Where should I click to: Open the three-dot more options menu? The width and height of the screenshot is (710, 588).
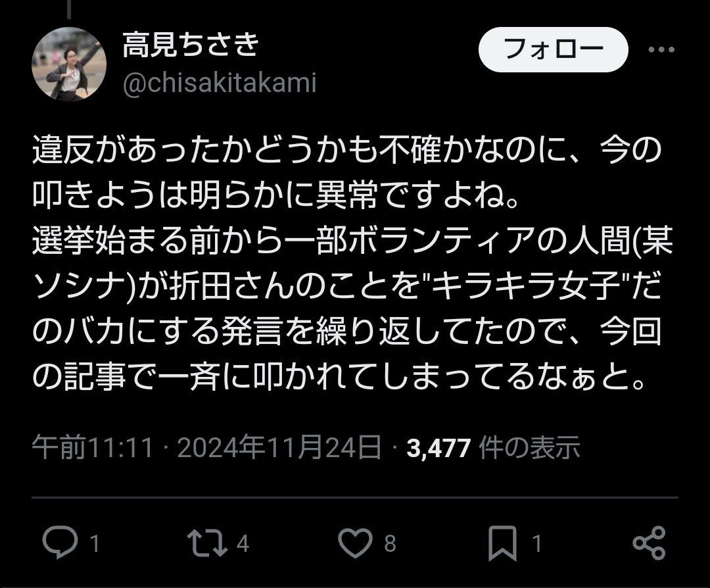pos(661,49)
